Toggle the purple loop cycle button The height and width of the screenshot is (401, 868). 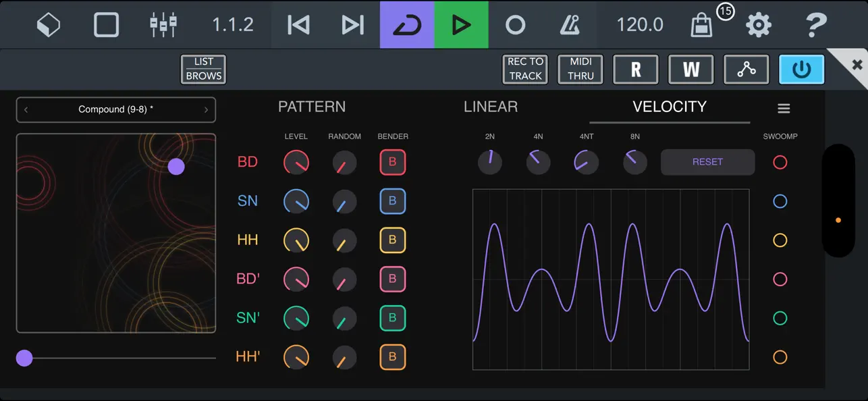tap(407, 25)
